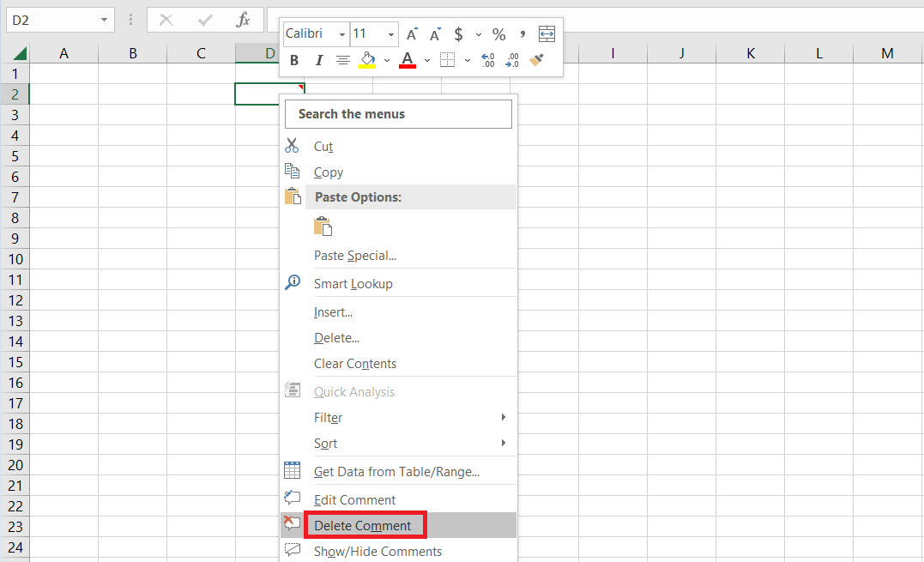Open the fill color dropdown arrow

click(x=387, y=60)
